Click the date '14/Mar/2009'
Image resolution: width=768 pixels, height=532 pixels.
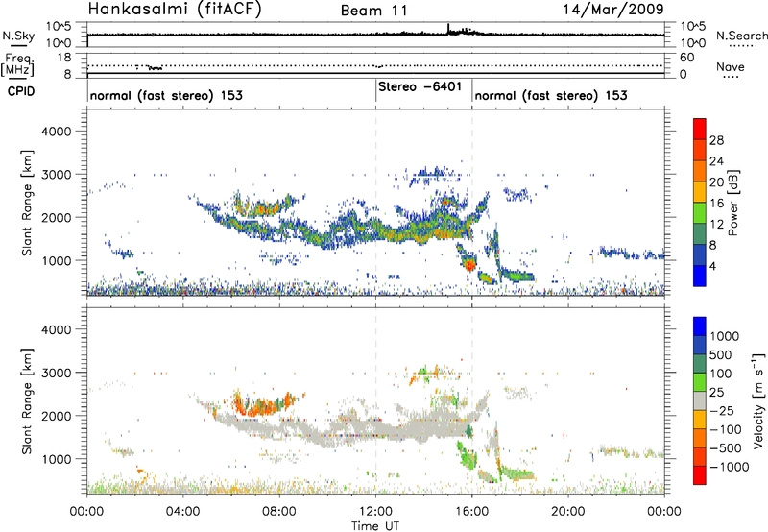(613, 10)
